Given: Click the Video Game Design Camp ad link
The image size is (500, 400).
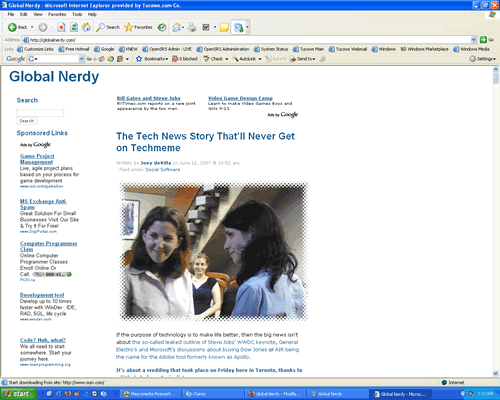Looking at the screenshot, I should click(x=240, y=98).
